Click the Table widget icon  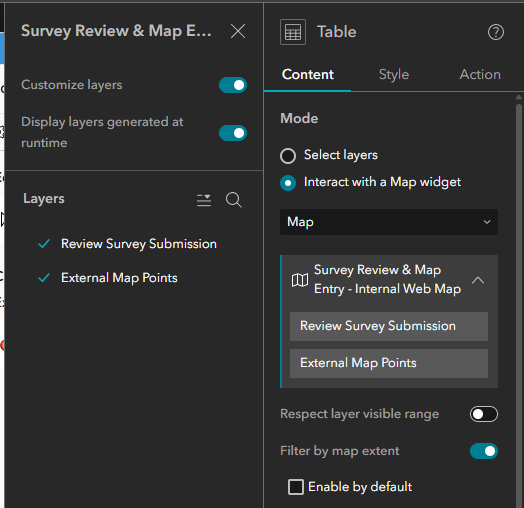click(293, 32)
